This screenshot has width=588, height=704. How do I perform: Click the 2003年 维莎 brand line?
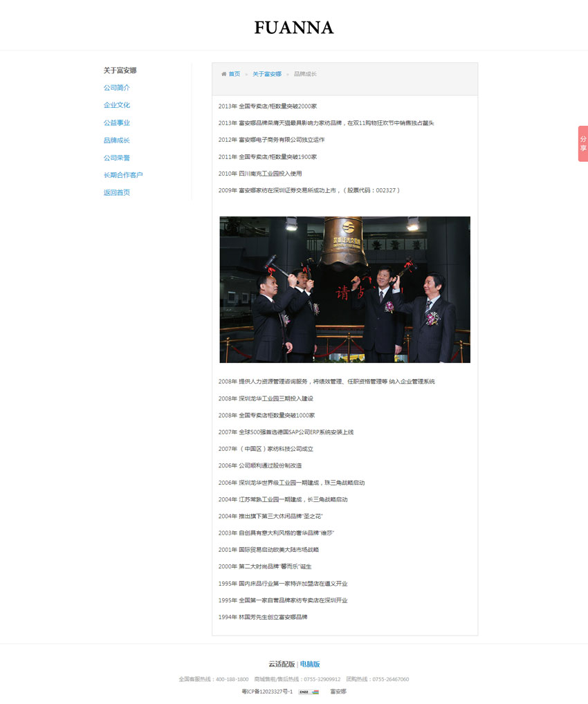pyautogui.click(x=276, y=533)
